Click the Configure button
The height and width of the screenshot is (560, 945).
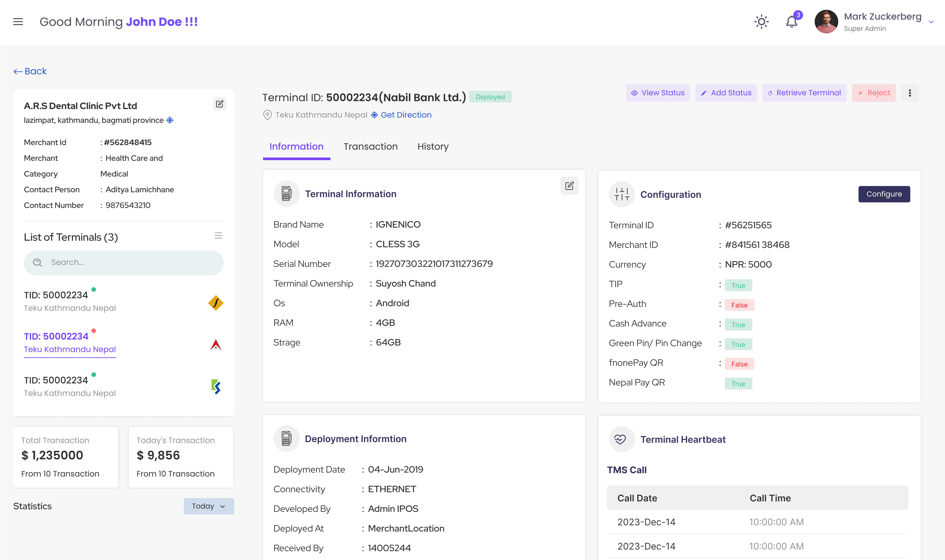[x=884, y=194]
